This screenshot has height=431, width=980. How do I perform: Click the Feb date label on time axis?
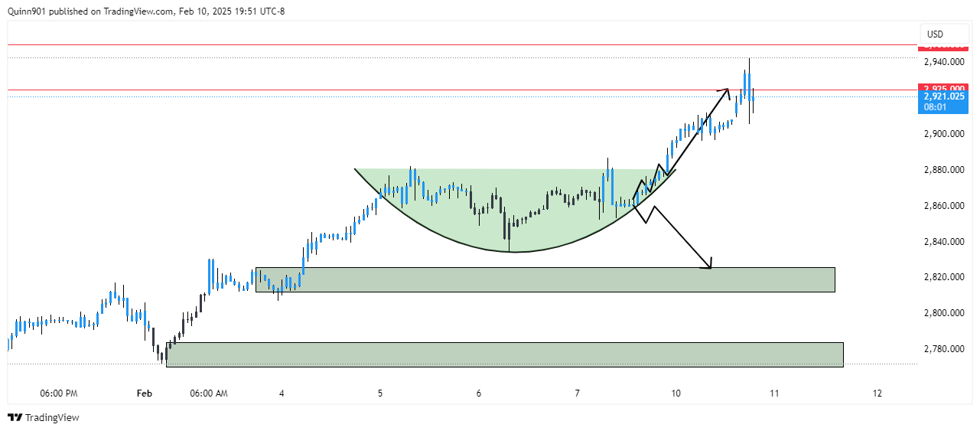pos(145,393)
